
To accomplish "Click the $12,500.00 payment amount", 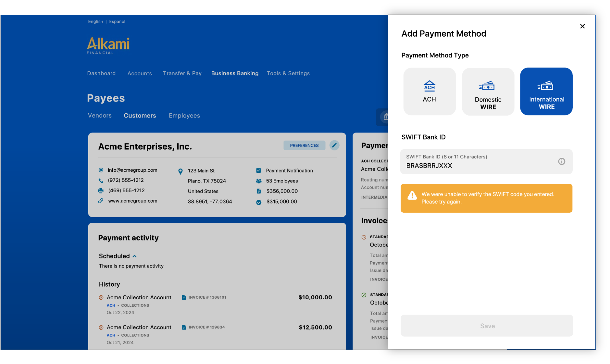I will [x=316, y=327].
